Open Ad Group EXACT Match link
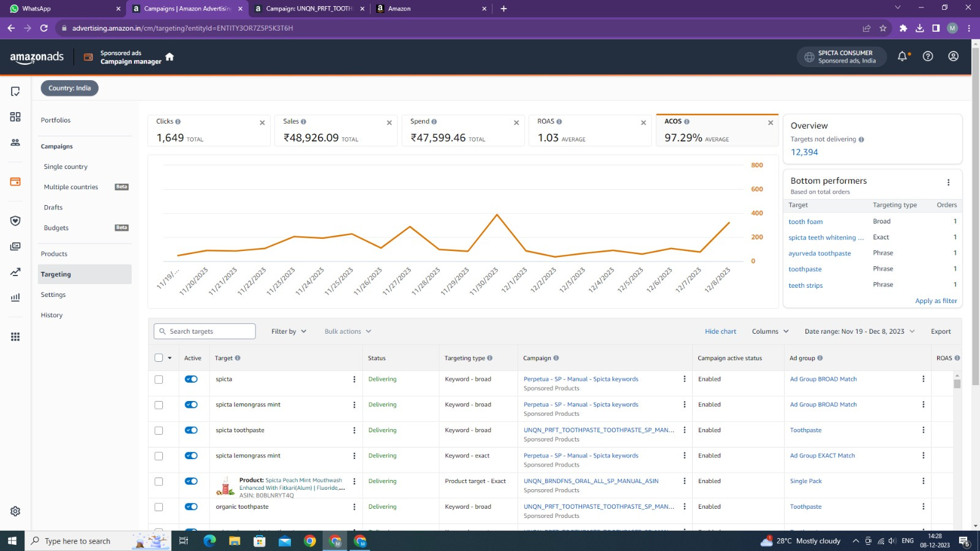Viewport: 980px width, 551px height. 822,456
